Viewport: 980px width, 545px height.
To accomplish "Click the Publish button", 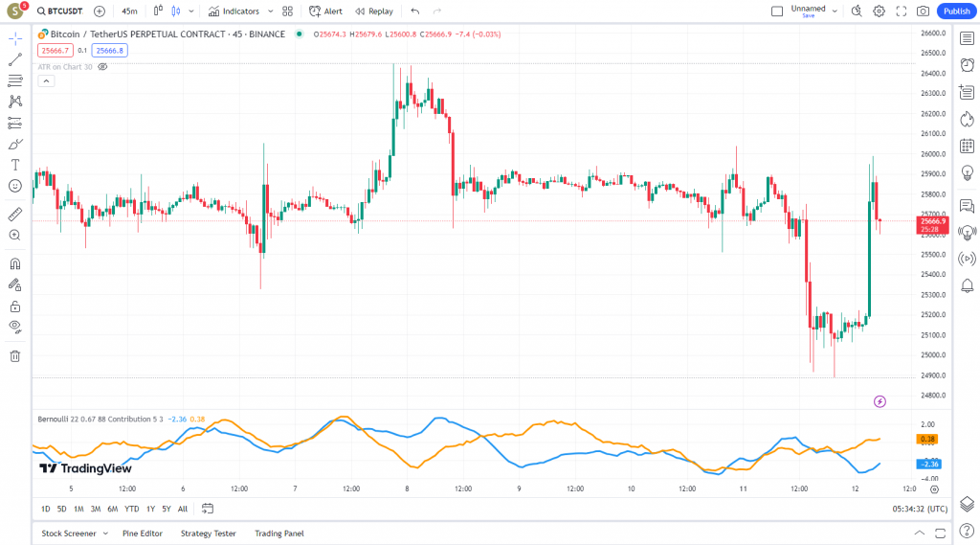I will [x=956, y=11].
